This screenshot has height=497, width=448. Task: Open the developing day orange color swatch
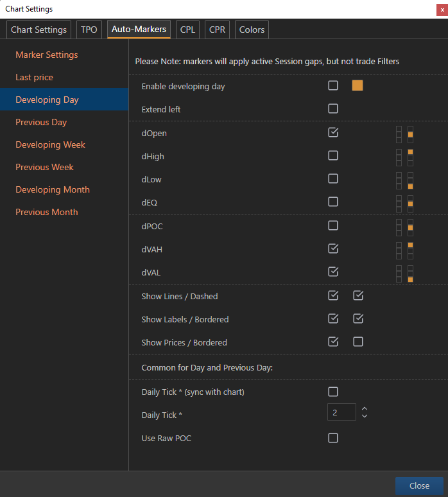pos(358,85)
